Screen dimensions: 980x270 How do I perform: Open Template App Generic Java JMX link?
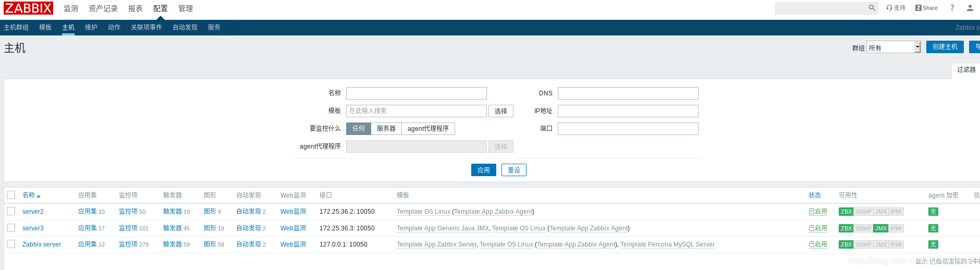click(443, 228)
